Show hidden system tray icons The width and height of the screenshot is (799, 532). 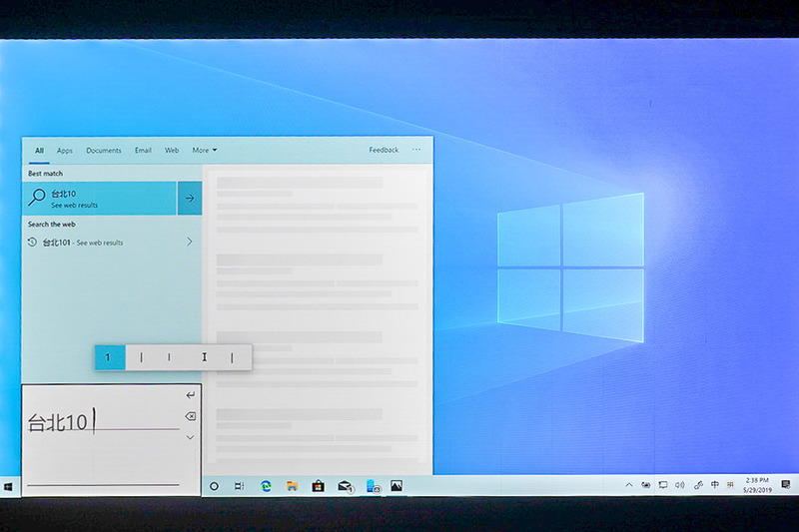click(629, 485)
